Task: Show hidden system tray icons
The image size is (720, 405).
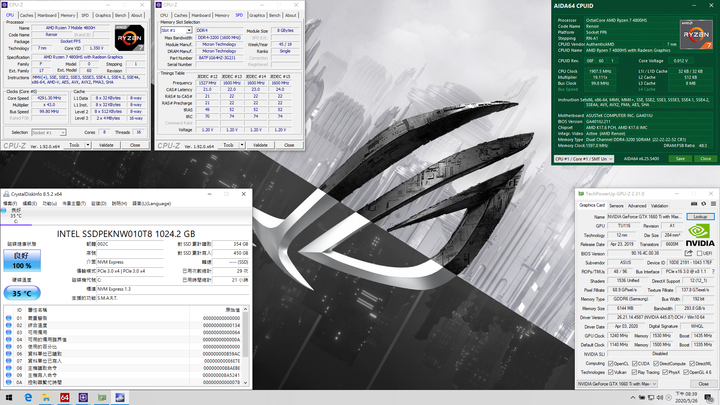Action: point(633,398)
